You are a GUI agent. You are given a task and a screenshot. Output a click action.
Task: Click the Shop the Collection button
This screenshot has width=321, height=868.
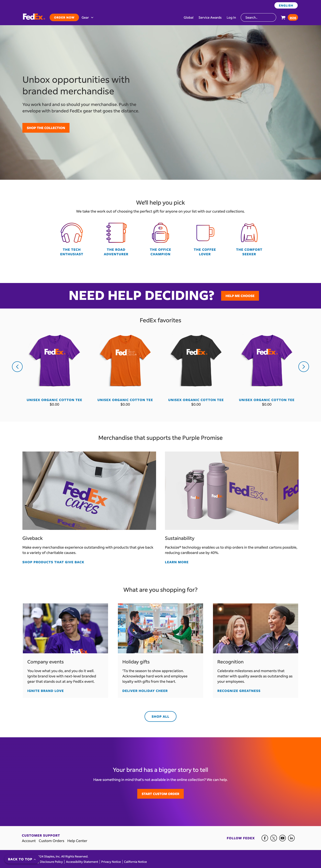[x=46, y=128]
